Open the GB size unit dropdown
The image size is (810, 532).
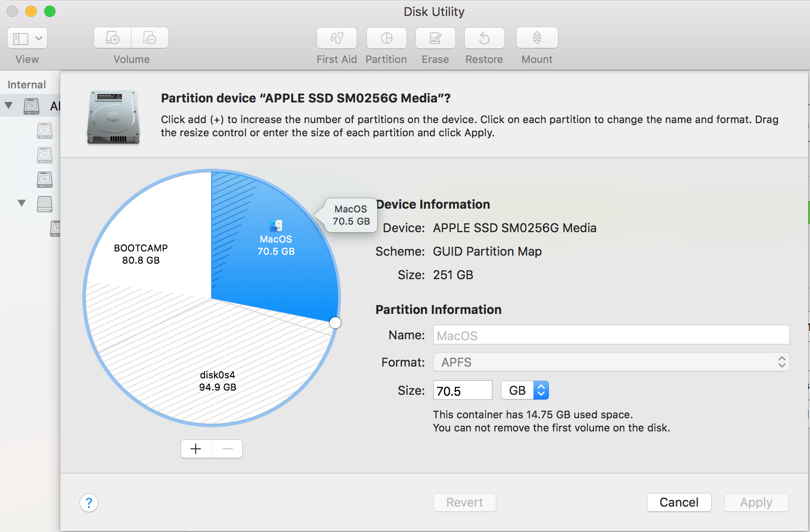point(525,391)
